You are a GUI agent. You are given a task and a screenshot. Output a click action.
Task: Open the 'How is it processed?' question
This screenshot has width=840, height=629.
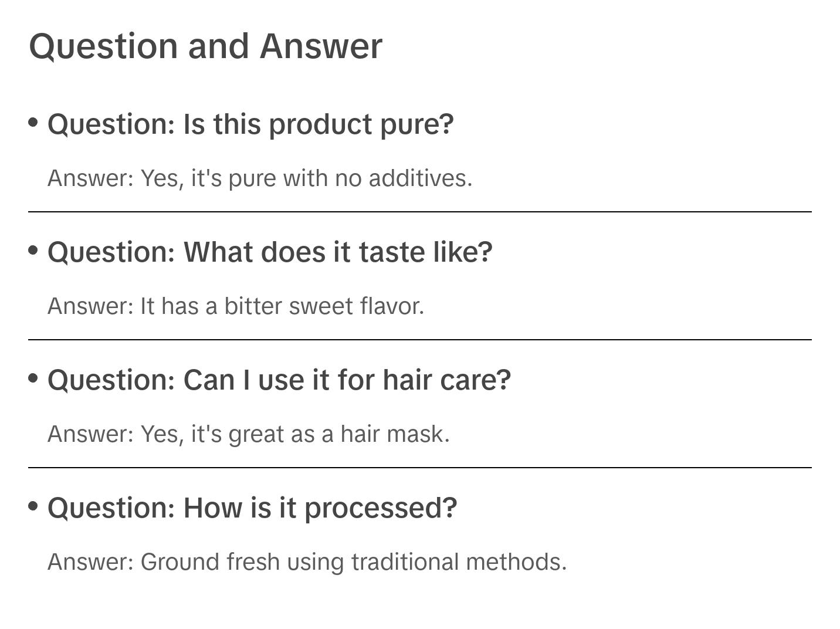[x=252, y=508]
